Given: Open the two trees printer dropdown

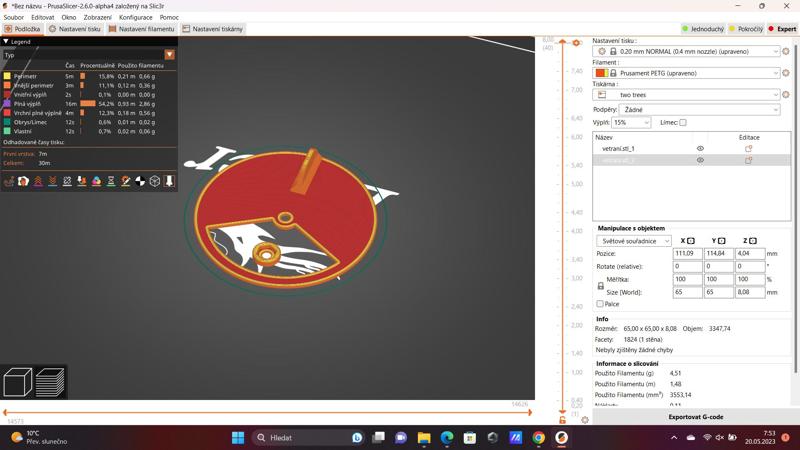Looking at the screenshot, I should [x=686, y=95].
